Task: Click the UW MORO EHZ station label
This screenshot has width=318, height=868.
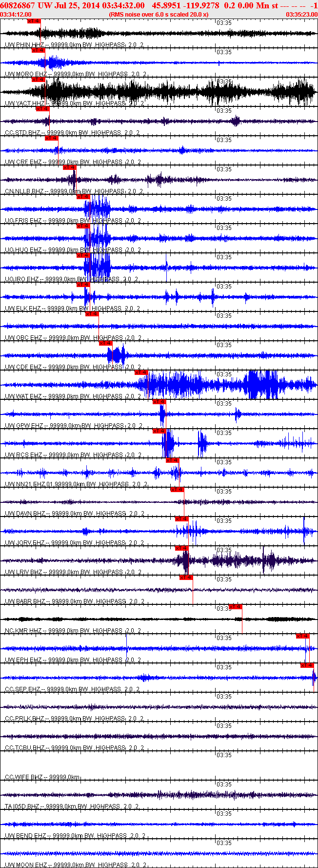Action: tap(76, 74)
